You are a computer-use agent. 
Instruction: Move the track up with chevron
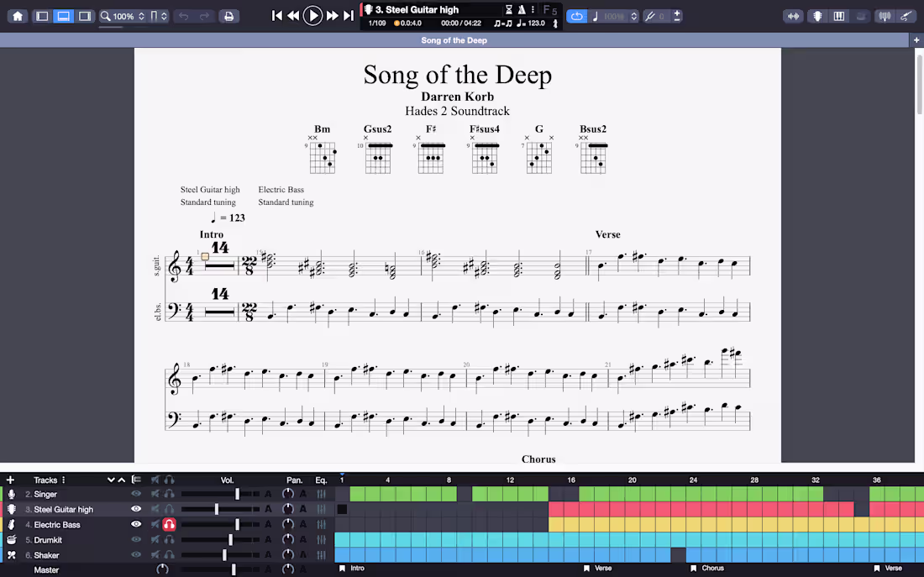click(x=122, y=480)
